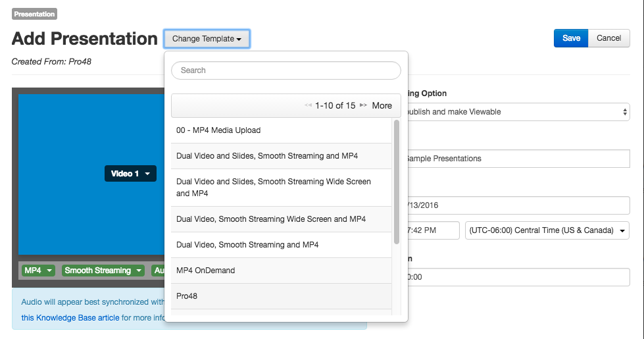The height and width of the screenshot is (339, 644).
Task: Open the Change Template dropdown
Action: click(207, 39)
